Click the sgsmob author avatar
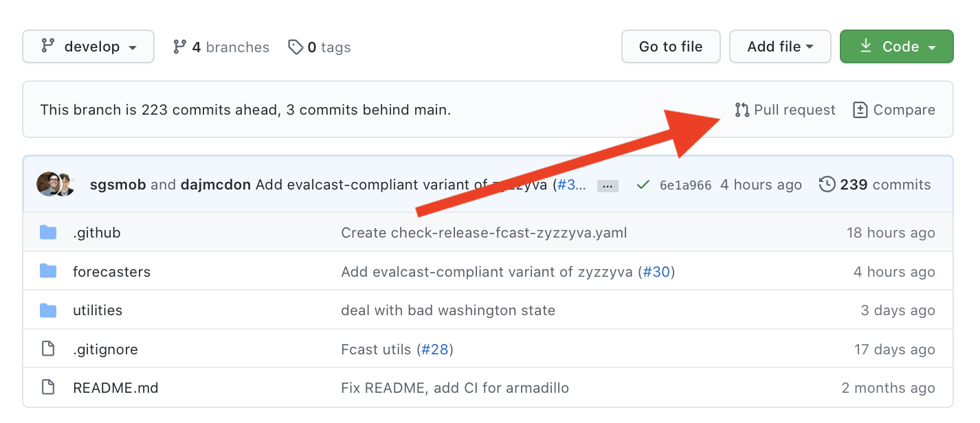 pos(47,184)
